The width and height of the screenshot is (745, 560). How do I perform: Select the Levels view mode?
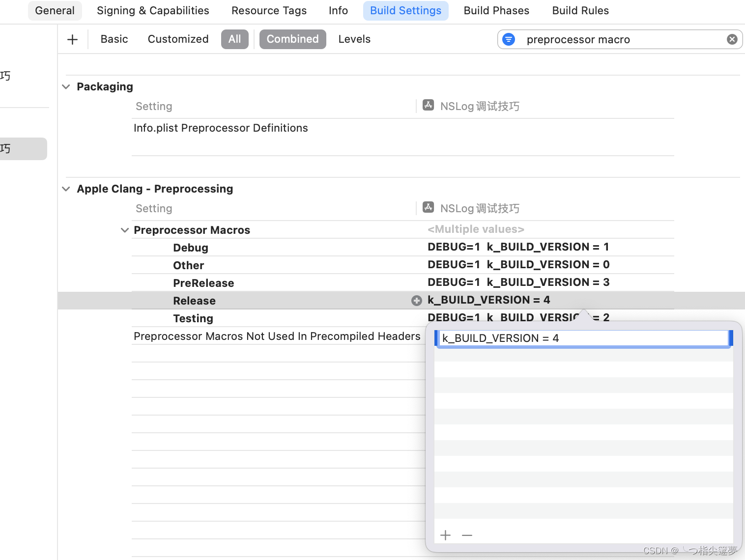(x=354, y=39)
